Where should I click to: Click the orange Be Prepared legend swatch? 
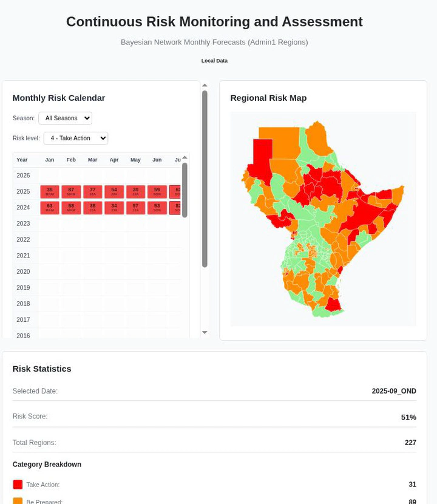[x=18, y=501]
